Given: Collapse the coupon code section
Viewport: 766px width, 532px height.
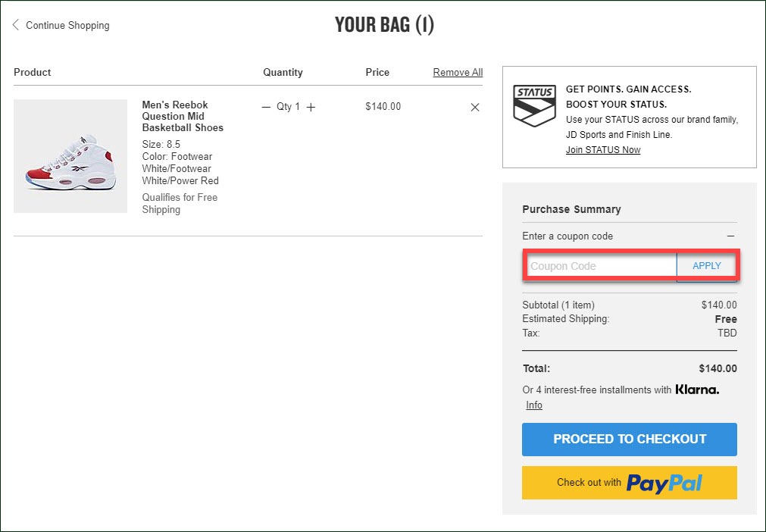Looking at the screenshot, I should pos(731,236).
